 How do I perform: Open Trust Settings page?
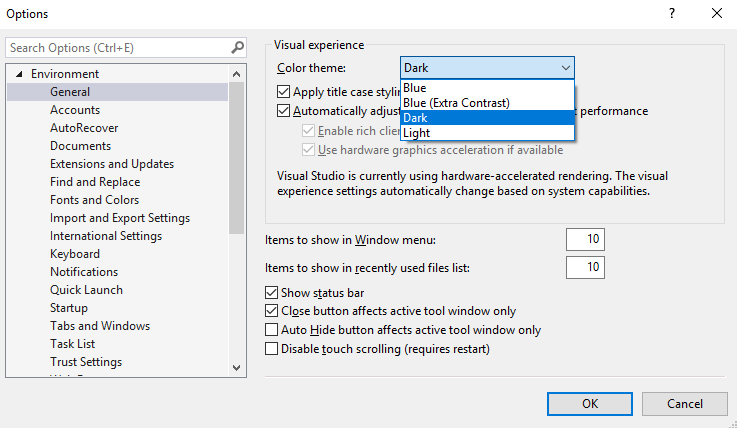(x=86, y=362)
